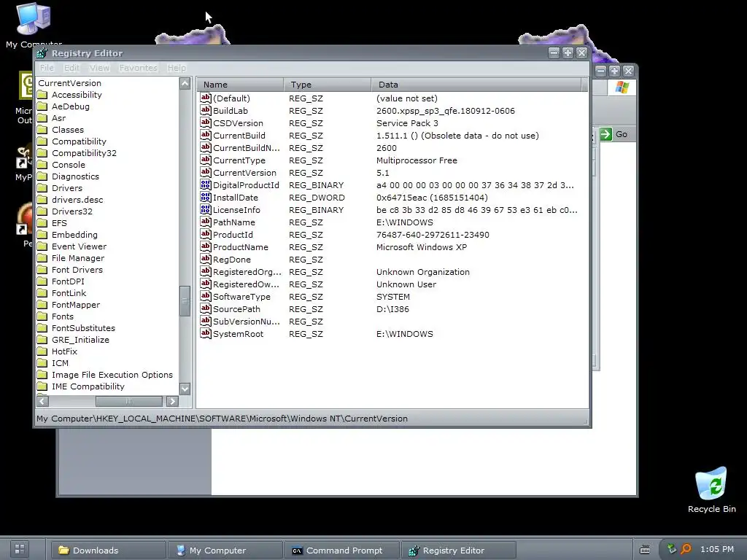This screenshot has width=747, height=560.
Task: Click the IME Compatibility key in the tree
Action: [x=88, y=386]
